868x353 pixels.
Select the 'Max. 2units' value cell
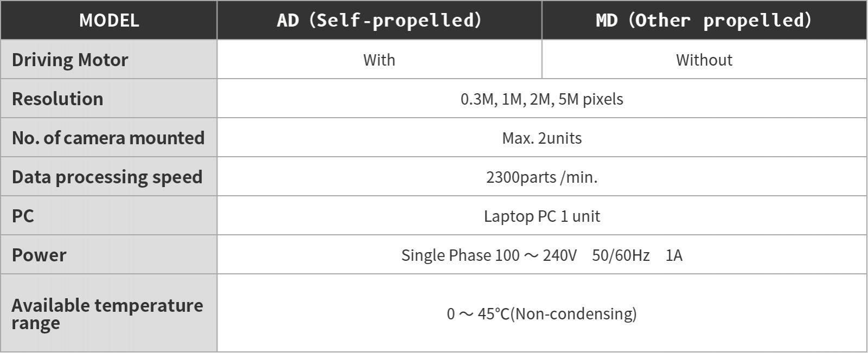(541, 138)
